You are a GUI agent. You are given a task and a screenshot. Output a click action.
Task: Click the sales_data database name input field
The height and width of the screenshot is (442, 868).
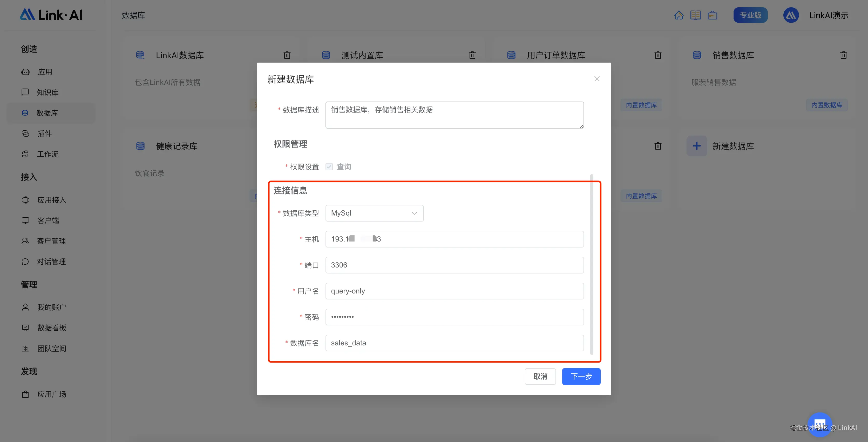coord(454,343)
